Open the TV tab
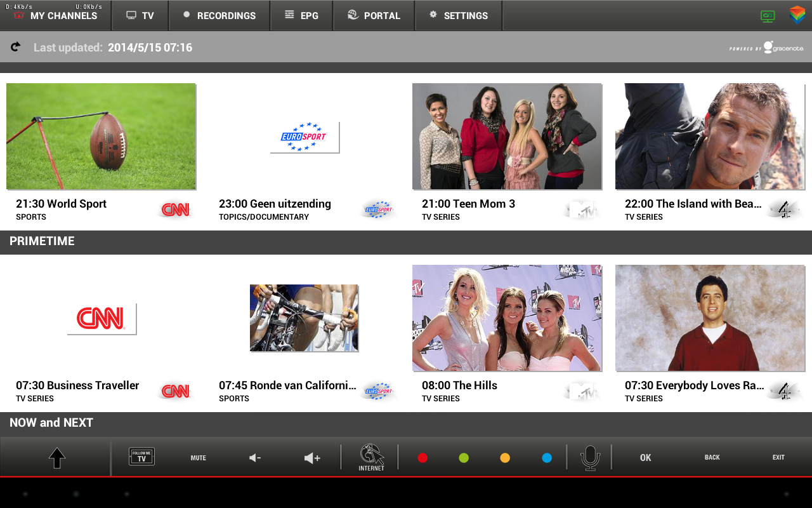Screen dimensions: 812x508 140,16
